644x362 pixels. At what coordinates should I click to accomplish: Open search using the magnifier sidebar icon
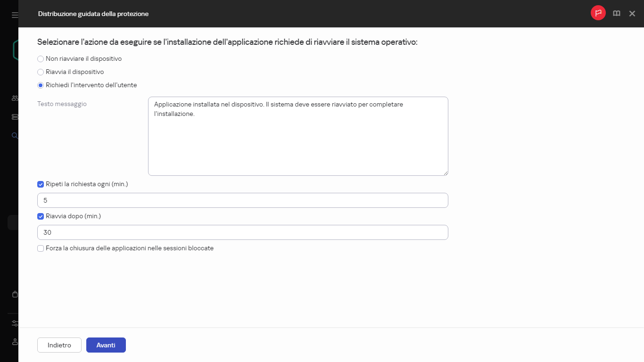(x=15, y=135)
